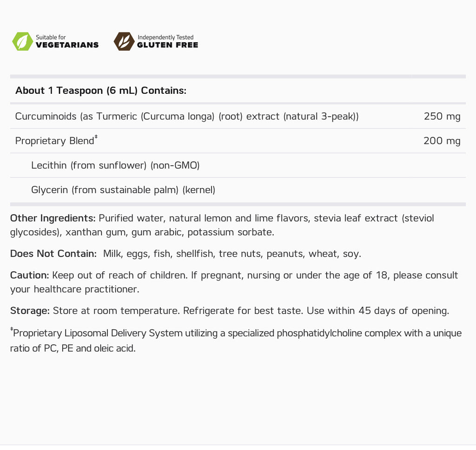Screen dimensions: 476x450
Task: Click the 200 mg amount value
Action: pyautogui.click(x=442, y=141)
